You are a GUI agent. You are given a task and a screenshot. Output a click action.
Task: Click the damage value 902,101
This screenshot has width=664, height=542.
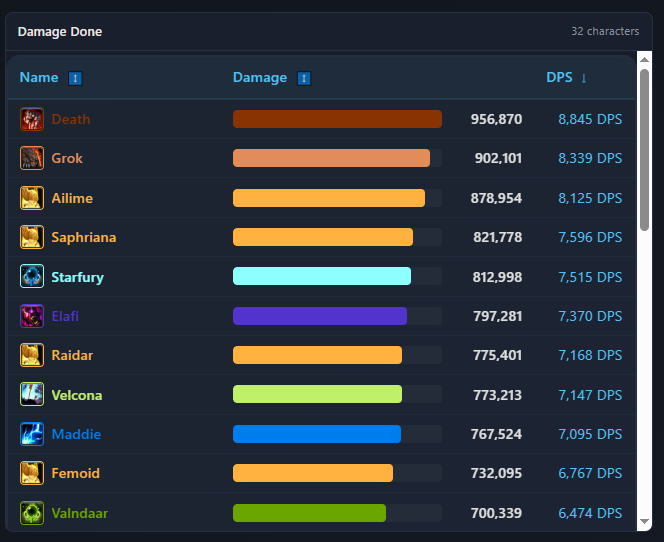coord(498,158)
